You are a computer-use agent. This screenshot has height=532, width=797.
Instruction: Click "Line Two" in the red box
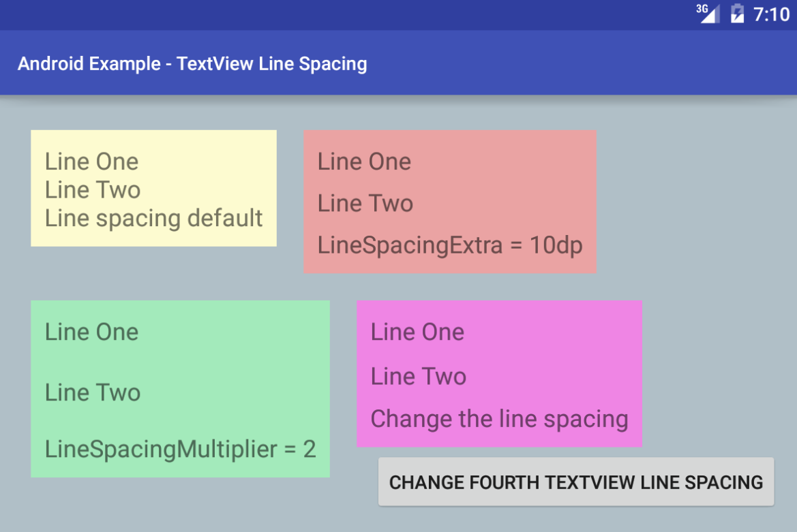click(365, 204)
